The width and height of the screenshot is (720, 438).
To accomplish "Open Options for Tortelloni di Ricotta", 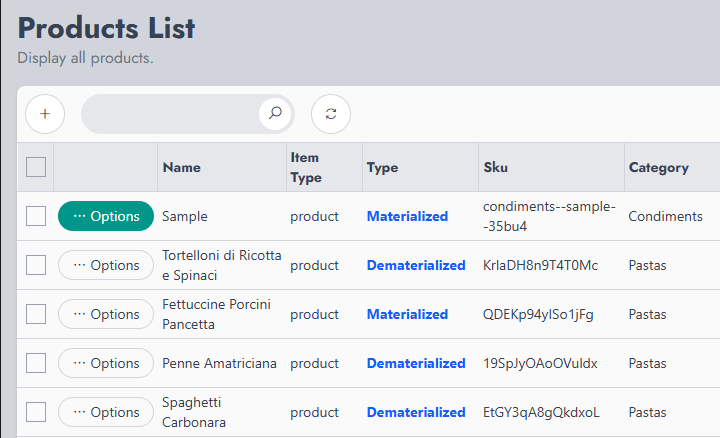I will [106, 265].
